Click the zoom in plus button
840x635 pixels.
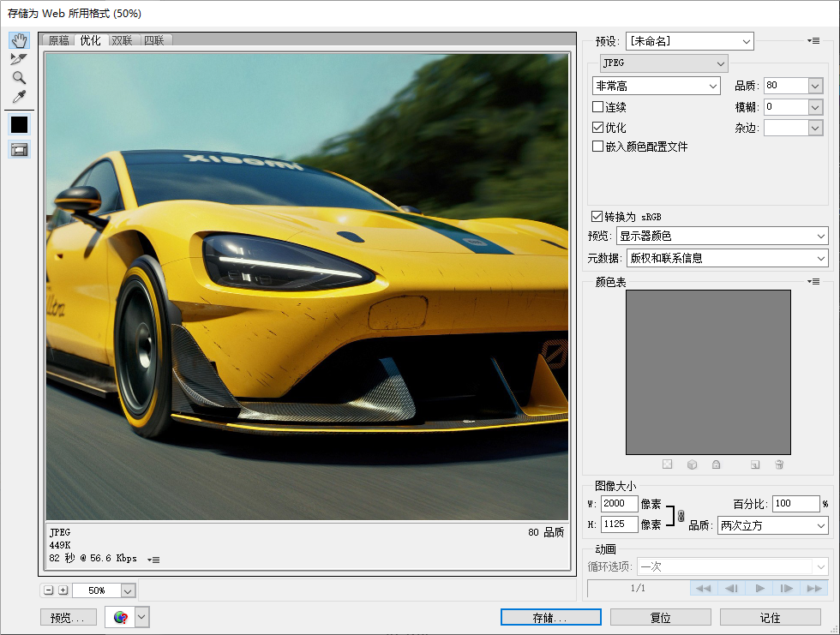coord(63,590)
